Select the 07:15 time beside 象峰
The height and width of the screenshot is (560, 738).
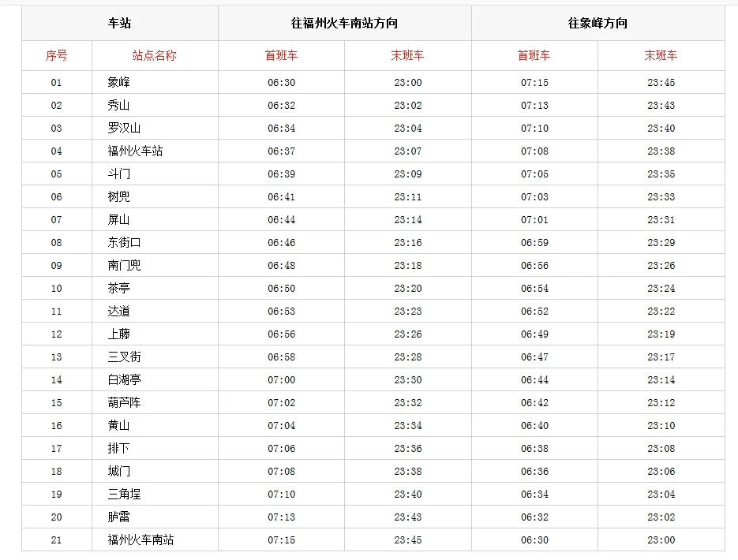[534, 81]
